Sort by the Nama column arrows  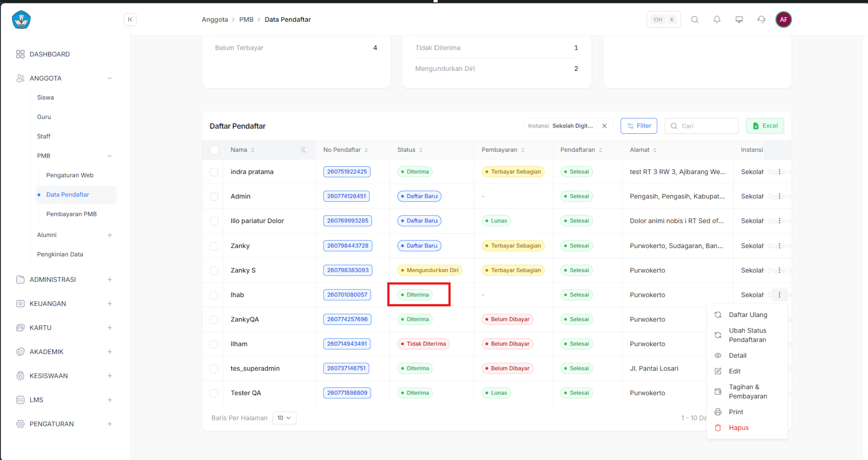coord(253,150)
